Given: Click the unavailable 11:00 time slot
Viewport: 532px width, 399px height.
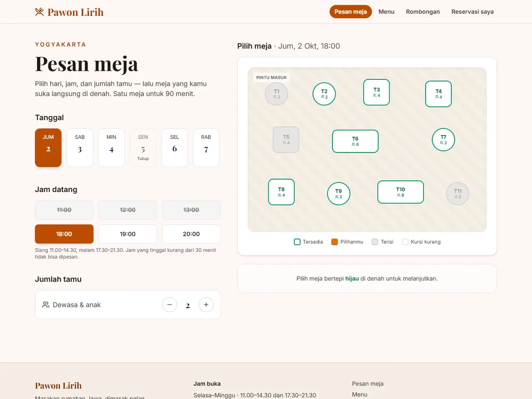Looking at the screenshot, I should 64,210.
